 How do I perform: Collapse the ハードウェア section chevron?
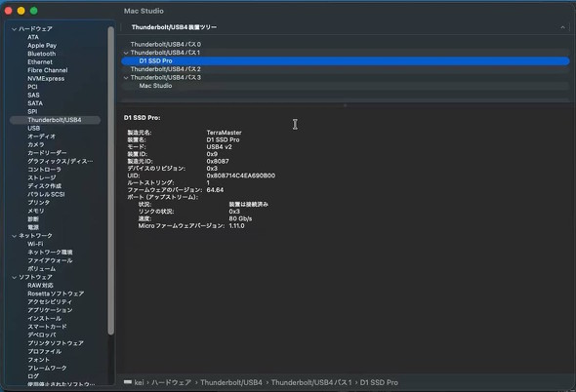(x=14, y=29)
